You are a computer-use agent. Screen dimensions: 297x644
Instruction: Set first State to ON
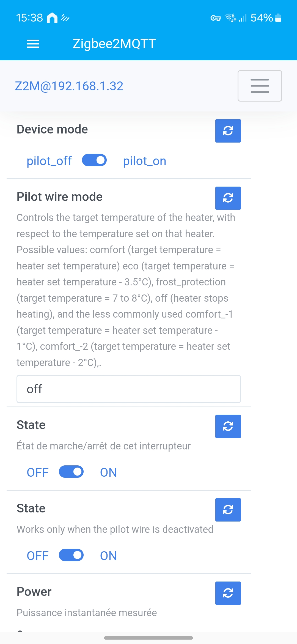point(108,473)
